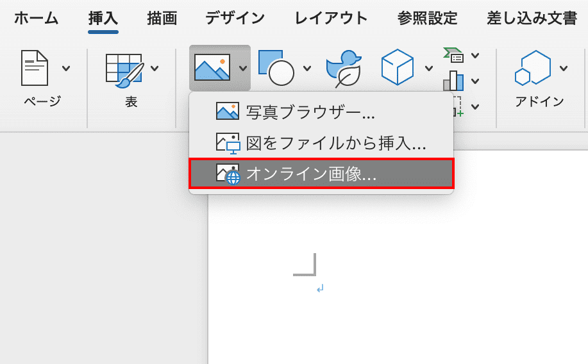Image resolution: width=588 pixels, height=364 pixels.
Task: Collapse the picture dropdown arrow
Action: pos(243,68)
